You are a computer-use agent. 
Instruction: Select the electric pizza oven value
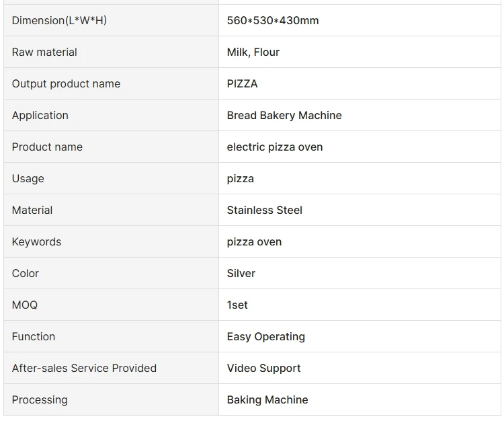274,147
